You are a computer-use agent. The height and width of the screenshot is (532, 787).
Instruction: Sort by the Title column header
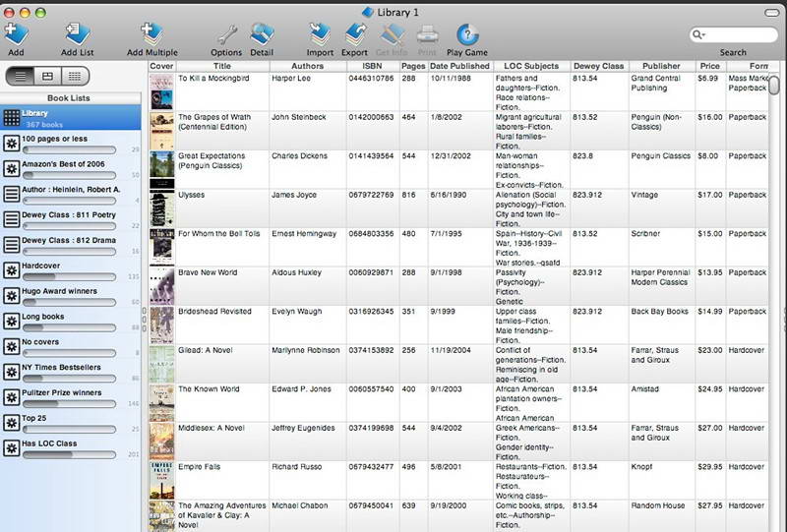click(223, 66)
